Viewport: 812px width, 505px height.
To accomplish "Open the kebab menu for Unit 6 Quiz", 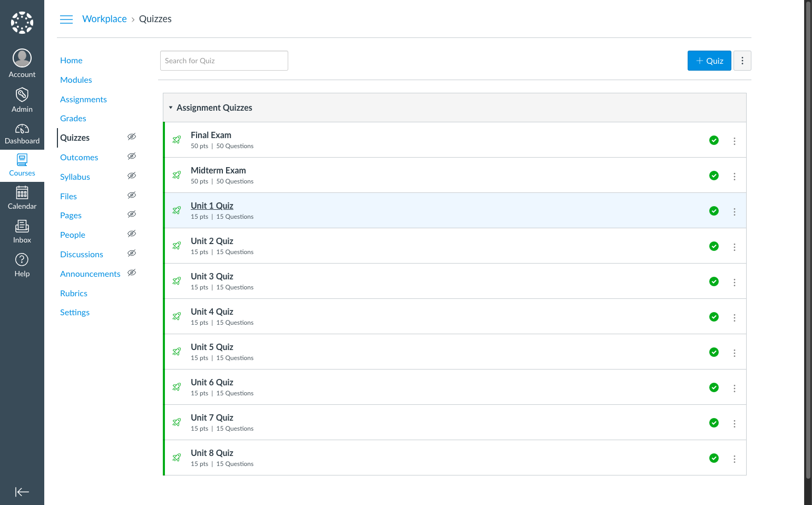I will [x=735, y=389].
